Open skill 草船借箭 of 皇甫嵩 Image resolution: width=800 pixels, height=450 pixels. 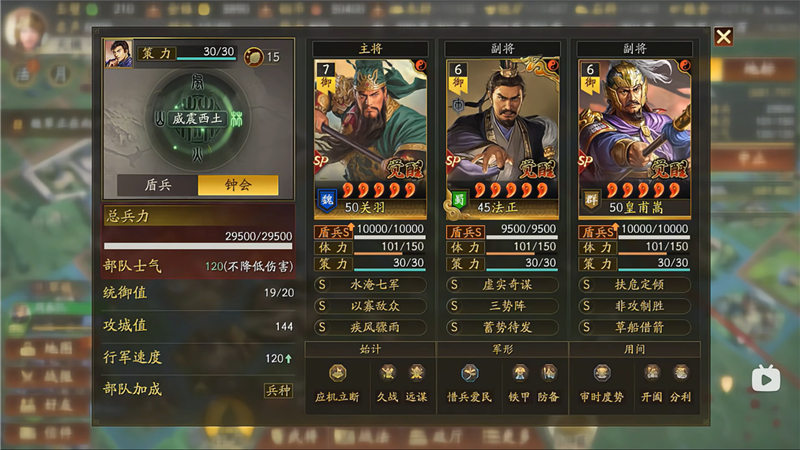click(x=634, y=327)
